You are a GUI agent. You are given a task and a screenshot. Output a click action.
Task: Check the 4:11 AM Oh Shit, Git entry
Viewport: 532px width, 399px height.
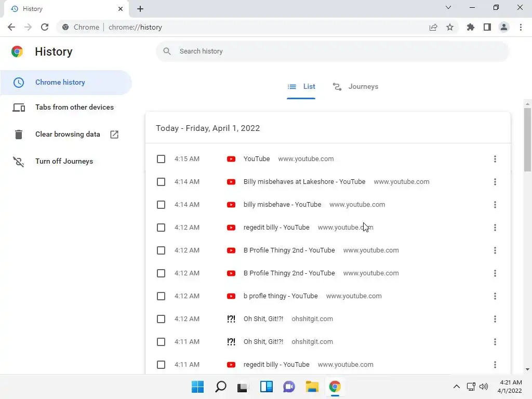(161, 342)
